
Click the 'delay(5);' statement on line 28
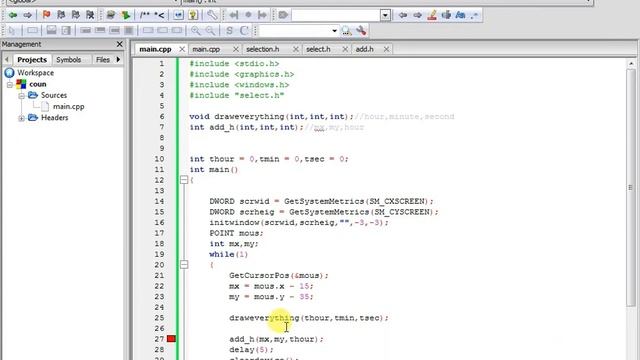(251, 350)
